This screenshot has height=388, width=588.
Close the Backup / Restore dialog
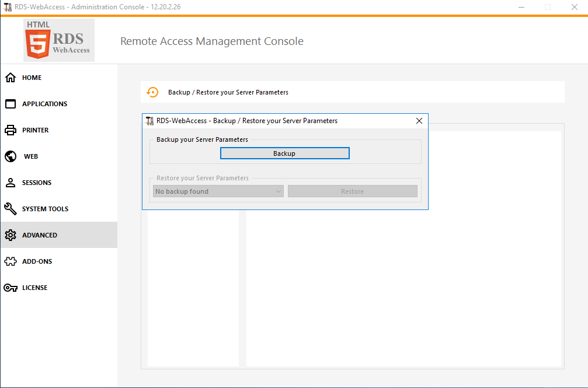point(419,121)
